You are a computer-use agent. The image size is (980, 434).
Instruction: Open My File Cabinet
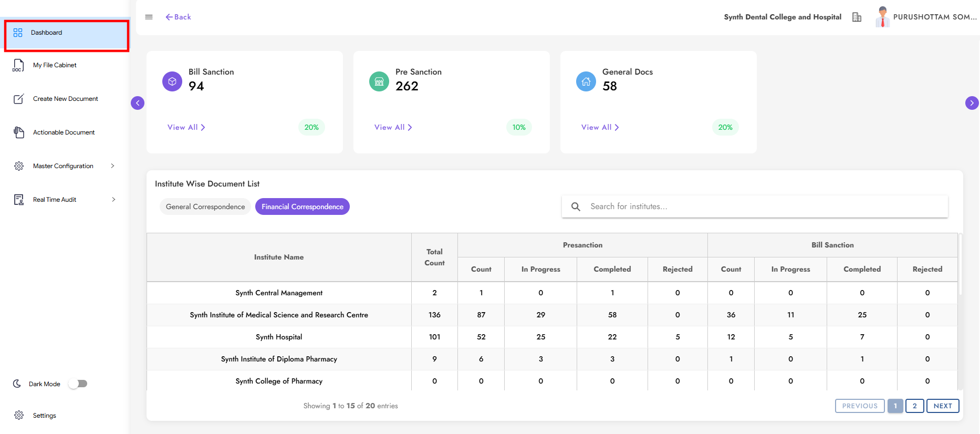(x=55, y=65)
